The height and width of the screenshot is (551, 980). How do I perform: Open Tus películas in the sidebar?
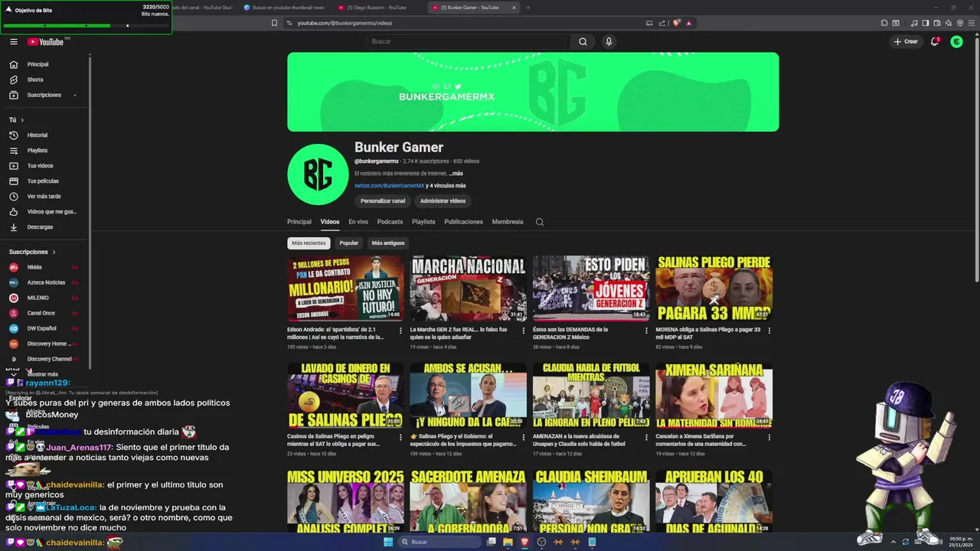point(44,181)
